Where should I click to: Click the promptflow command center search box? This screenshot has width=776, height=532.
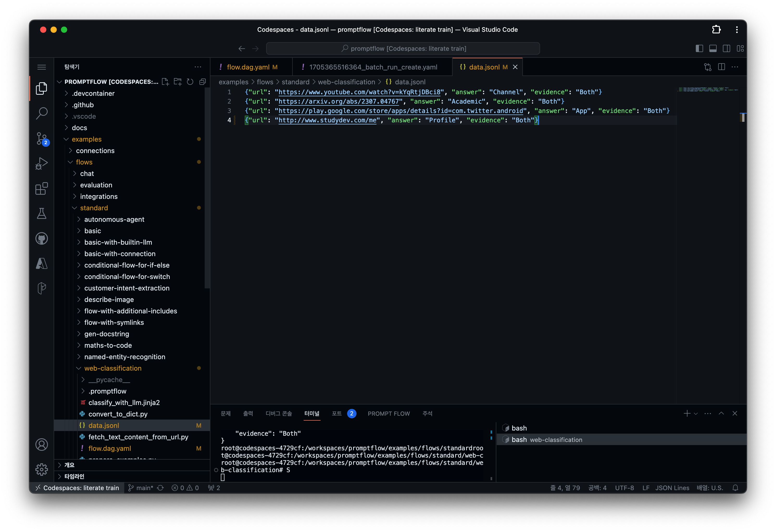click(403, 49)
